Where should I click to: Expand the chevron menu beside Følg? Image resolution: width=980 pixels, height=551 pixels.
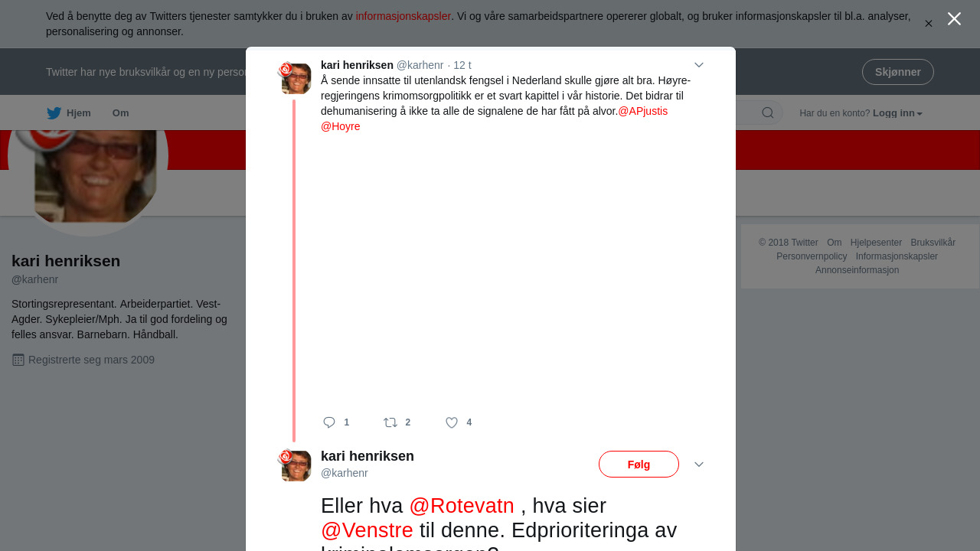click(699, 465)
